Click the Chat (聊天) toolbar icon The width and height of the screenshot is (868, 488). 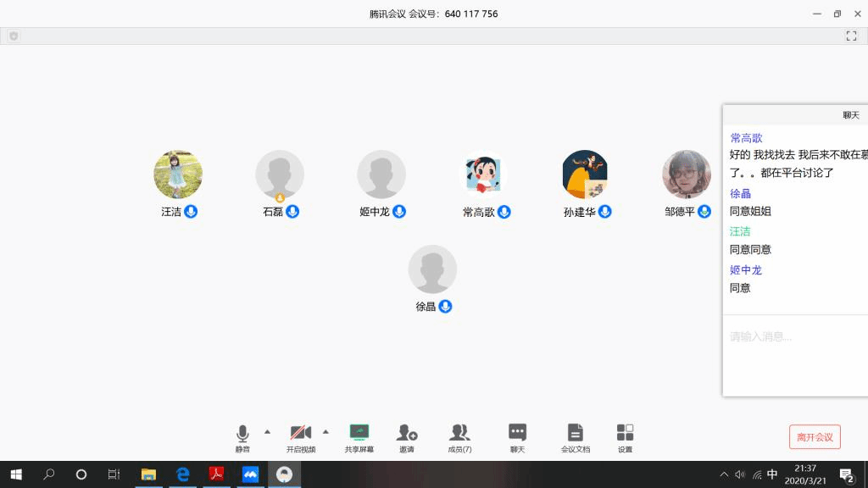[x=517, y=433]
